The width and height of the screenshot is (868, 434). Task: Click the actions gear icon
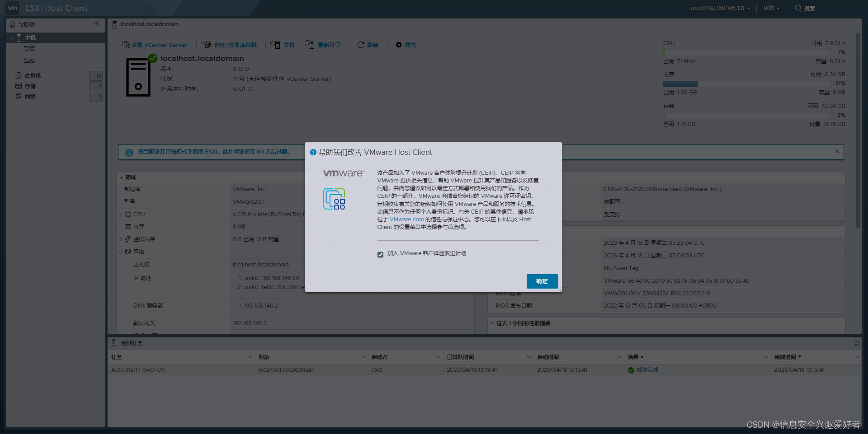tap(399, 45)
